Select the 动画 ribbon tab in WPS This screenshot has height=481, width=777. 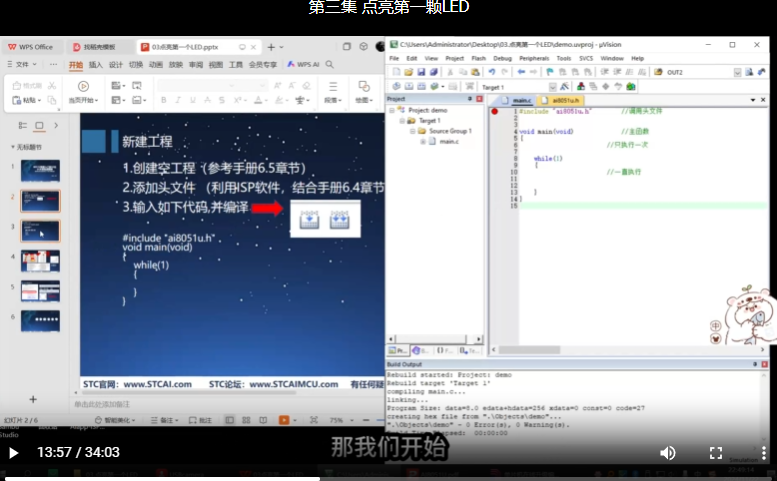[x=156, y=64]
